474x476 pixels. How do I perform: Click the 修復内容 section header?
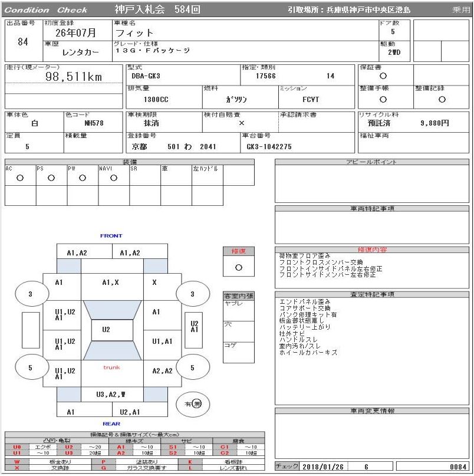tap(372, 250)
